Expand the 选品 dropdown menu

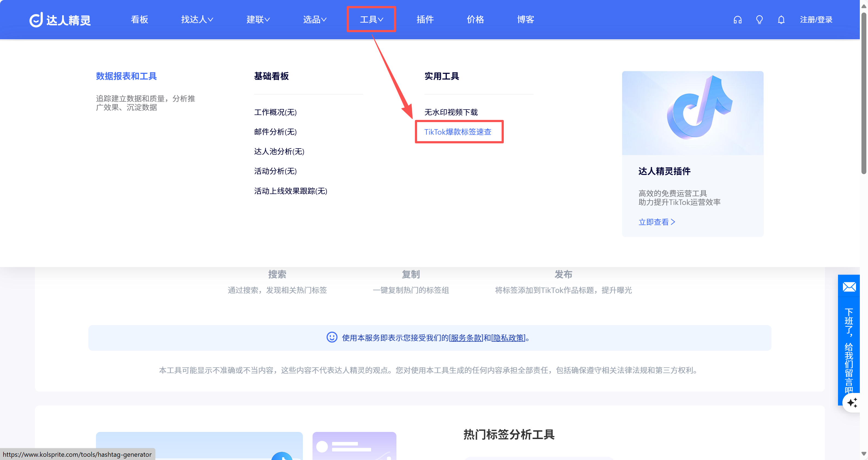(314, 20)
